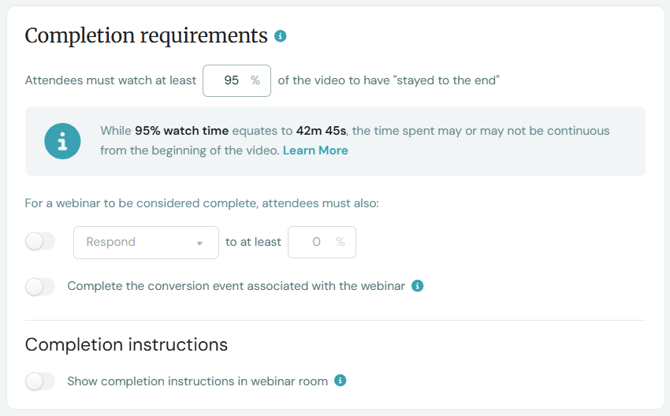Click info icon beside Completion requirements heading
Image resolution: width=670 pixels, height=416 pixels.
(x=280, y=36)
